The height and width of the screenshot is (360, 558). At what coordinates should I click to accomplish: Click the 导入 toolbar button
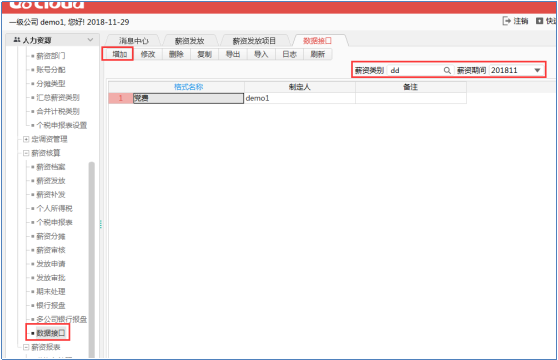261,54
